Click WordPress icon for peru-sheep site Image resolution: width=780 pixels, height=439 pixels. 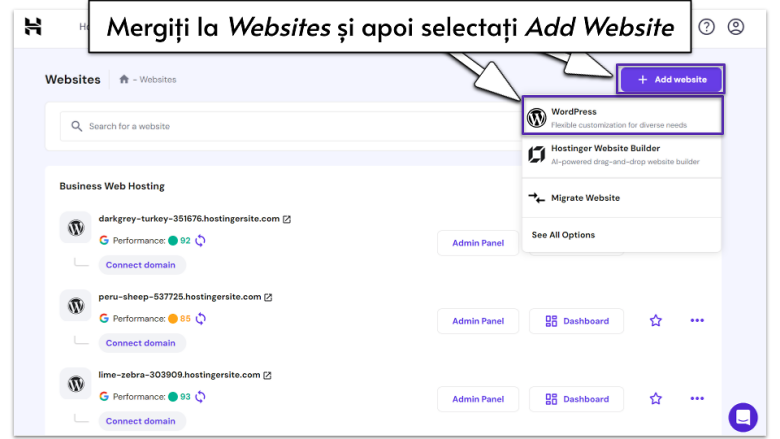[76, 306]
